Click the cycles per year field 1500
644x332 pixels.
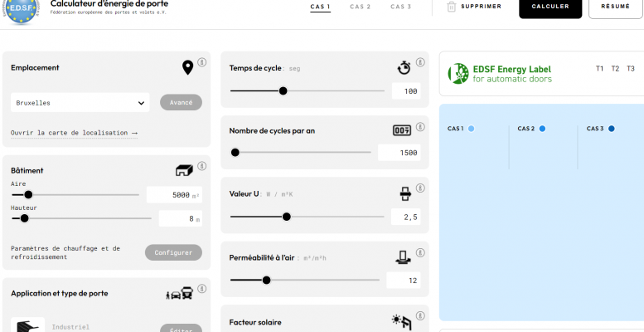(x=399, y=153)
